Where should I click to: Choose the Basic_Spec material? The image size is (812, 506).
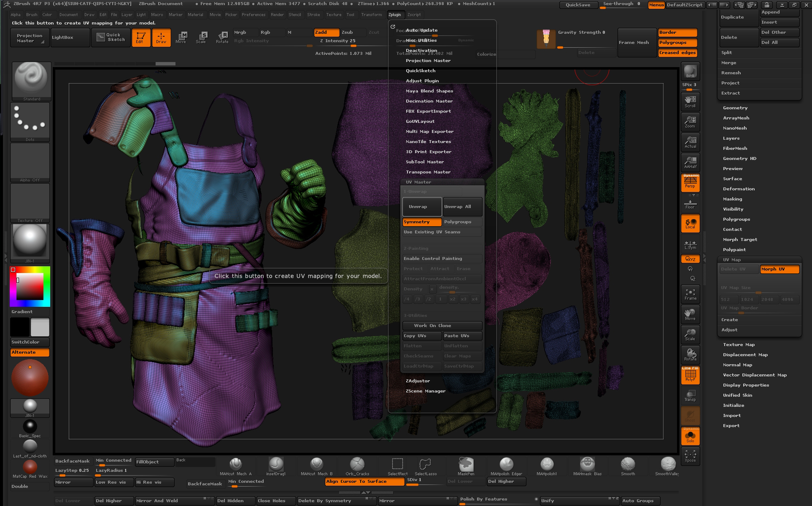point(30,429)
